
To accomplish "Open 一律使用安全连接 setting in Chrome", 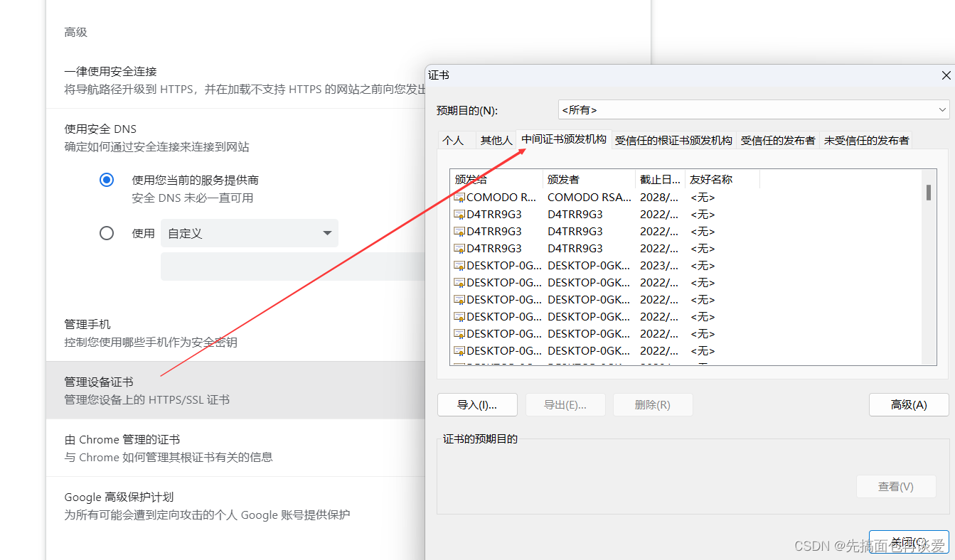I will coord(235,80).
